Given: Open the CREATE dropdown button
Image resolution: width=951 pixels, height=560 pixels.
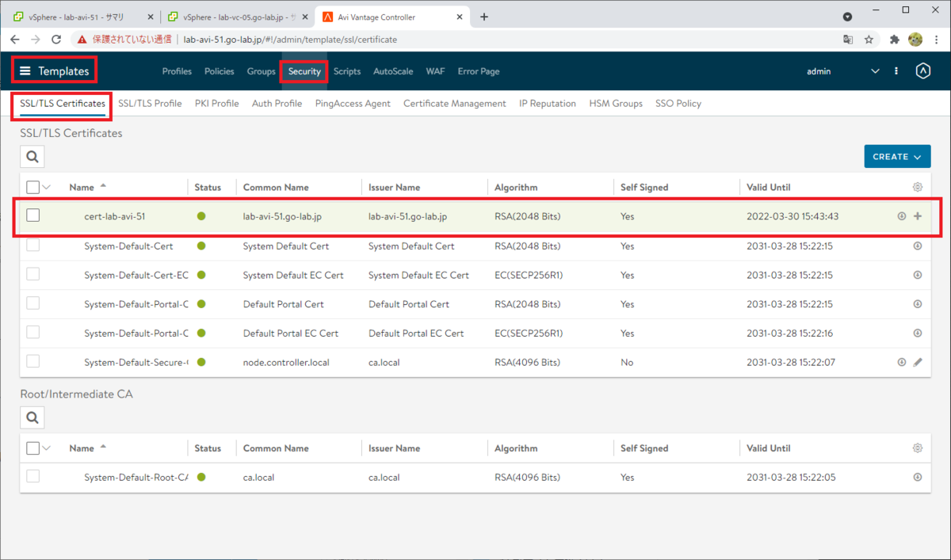Looking at the screenshot, I should coord(897,157).
